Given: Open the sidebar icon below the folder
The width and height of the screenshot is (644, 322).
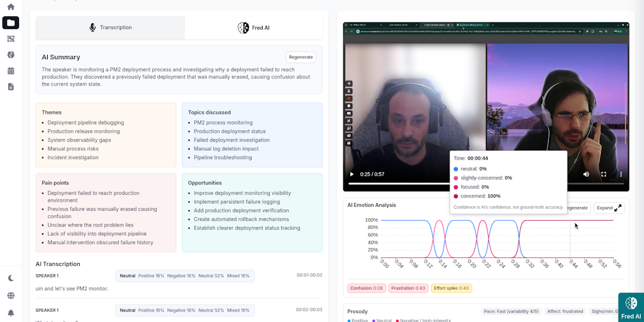Looking at the screenshot, I should (x=11, y=38).
